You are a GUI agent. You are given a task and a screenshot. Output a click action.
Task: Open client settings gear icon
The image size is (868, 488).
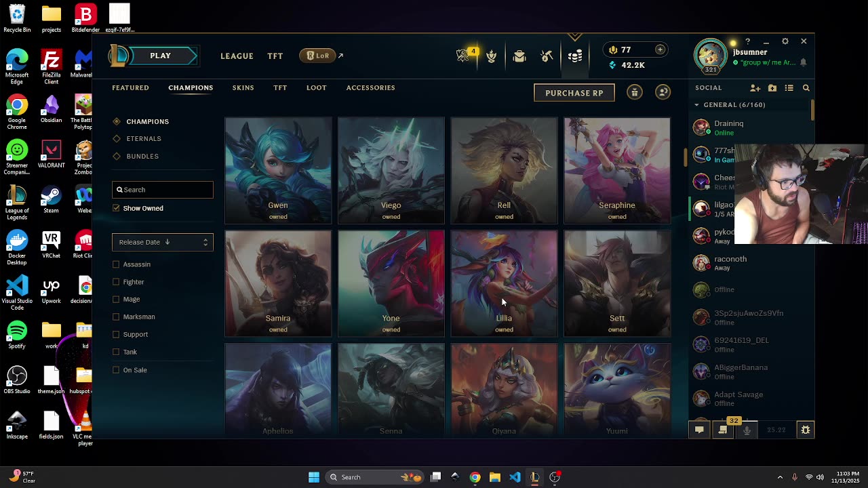[785, 41]
